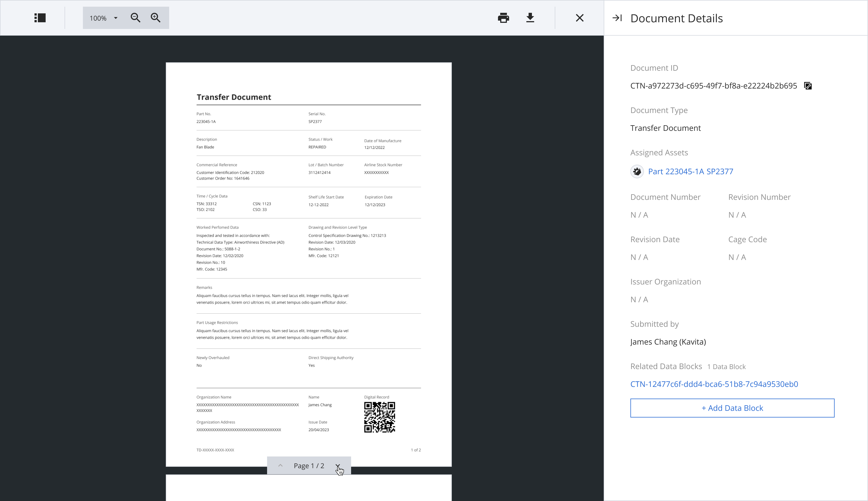
Task: Click the Mfr. Code: 12345 line
Action: point(212,269)
